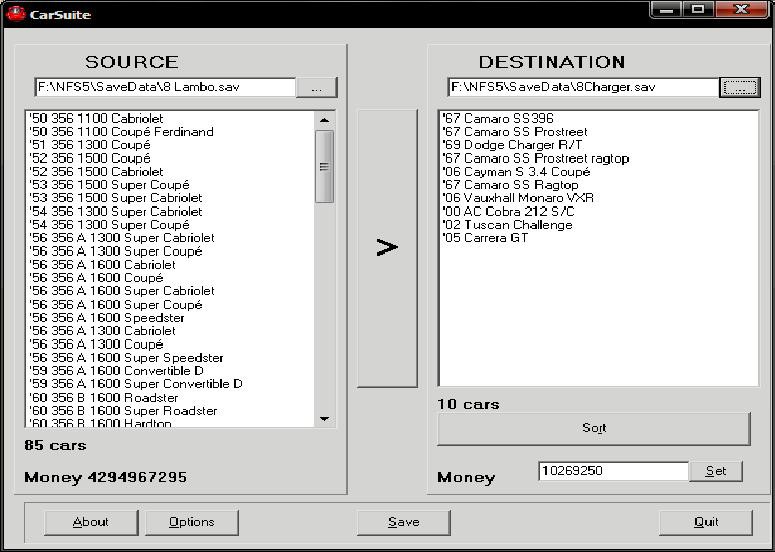Quit the CarSuite application

click(705, 522)
